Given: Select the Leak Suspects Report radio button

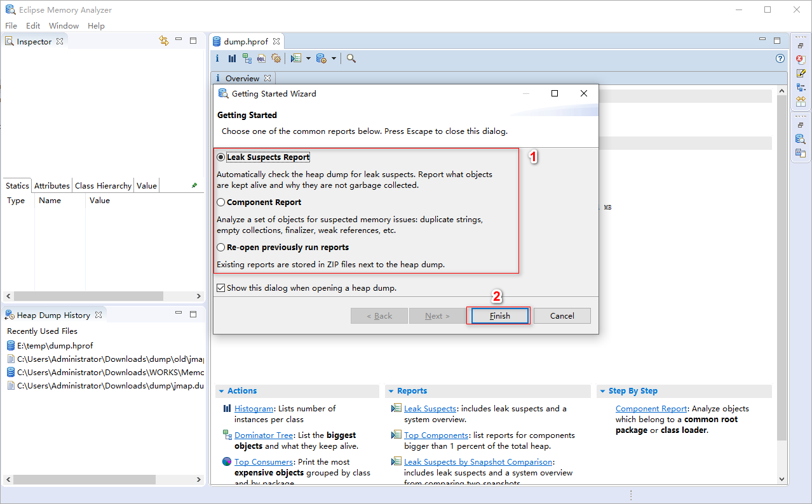Looking at the screenshot, I should click(x=221, y=157).
